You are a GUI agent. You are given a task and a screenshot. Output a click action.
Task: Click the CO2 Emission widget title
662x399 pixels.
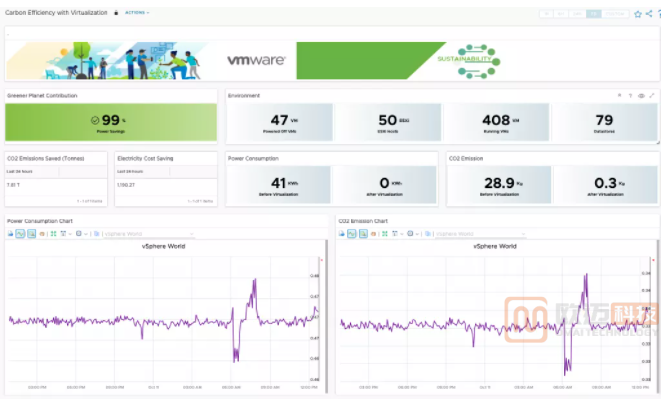466,159
